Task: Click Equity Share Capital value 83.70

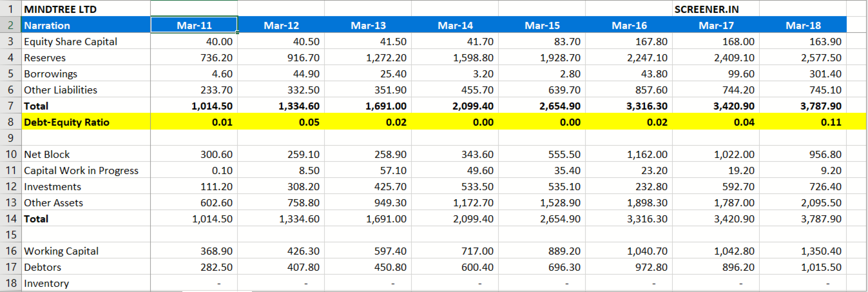Action: coord(568,41)
